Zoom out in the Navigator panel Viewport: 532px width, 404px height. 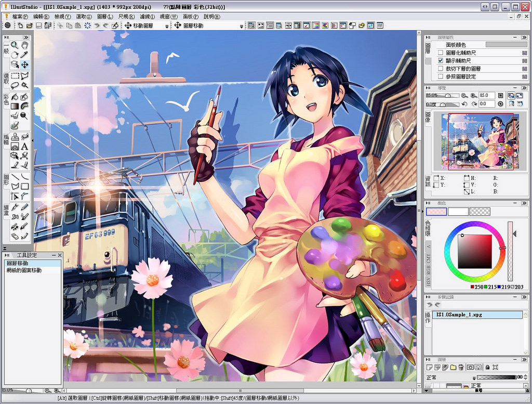pos(464,96)
